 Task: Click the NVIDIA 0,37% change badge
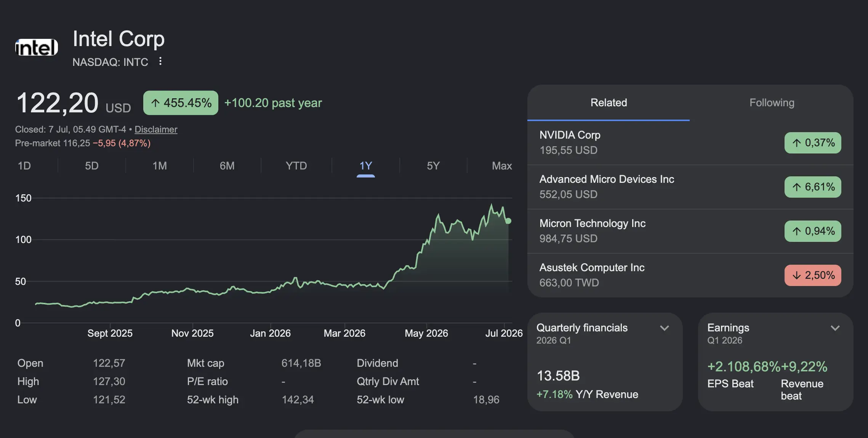click(813, 143)
